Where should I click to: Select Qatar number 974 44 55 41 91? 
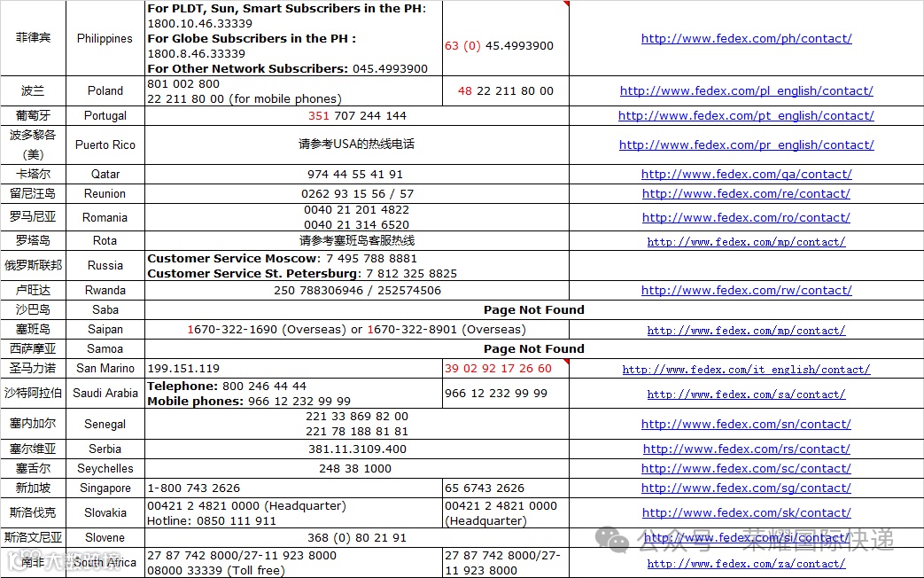tap(357, 174)
